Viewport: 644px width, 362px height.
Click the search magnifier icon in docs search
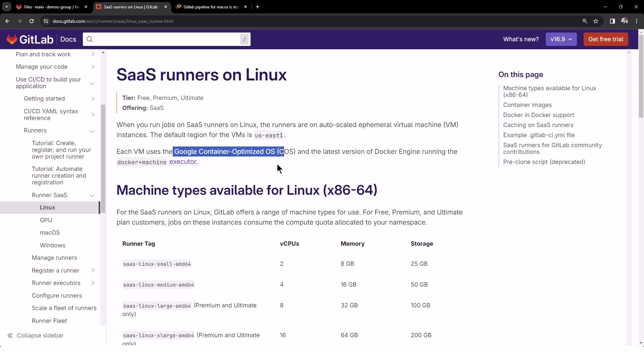(90, 39)
